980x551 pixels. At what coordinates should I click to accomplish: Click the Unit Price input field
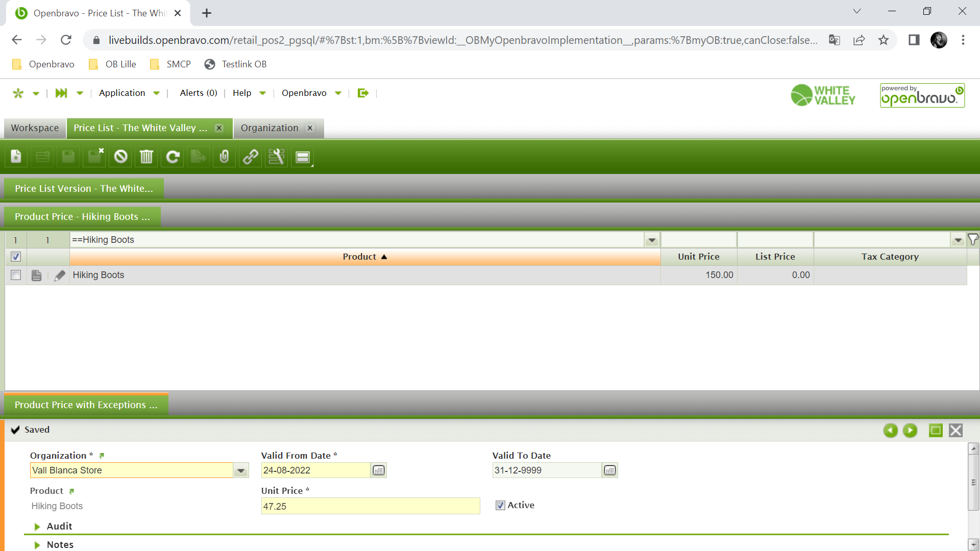pyautogui.click(x=370, y=506)
